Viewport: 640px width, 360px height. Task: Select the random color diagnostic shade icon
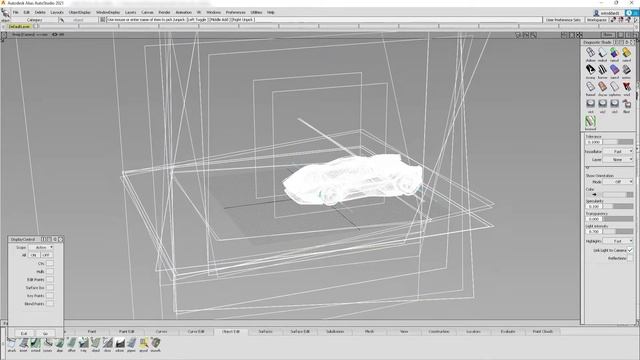coord(614,52)
